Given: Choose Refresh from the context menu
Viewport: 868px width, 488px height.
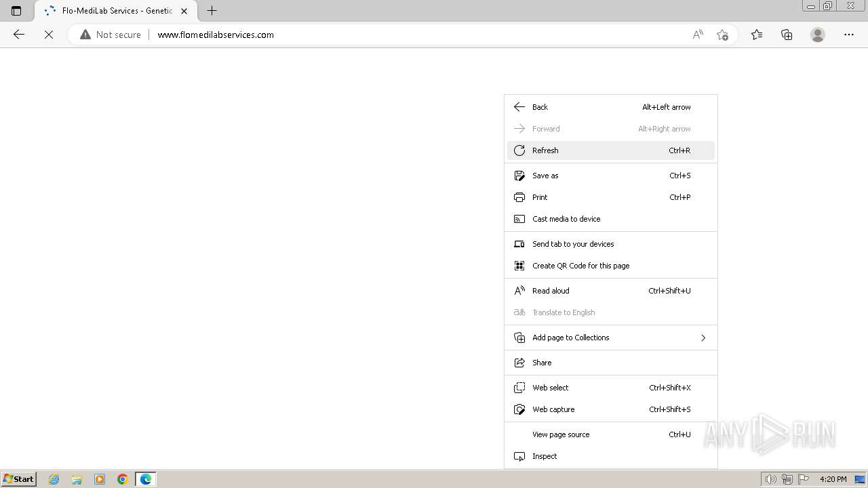Looking at the screenshot, I should coord(611,150).
